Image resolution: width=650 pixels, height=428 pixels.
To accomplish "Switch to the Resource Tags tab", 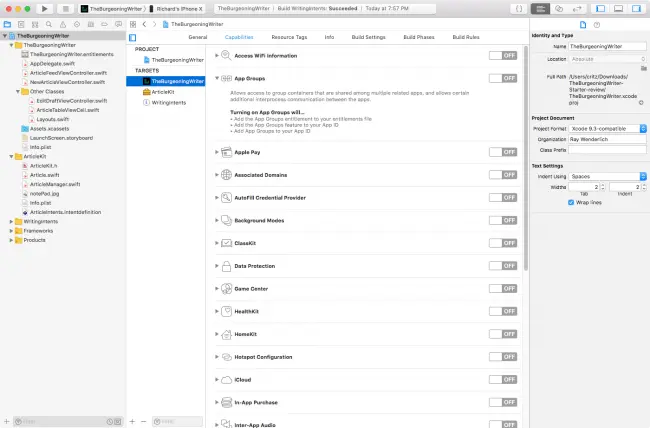I will 289,37.
